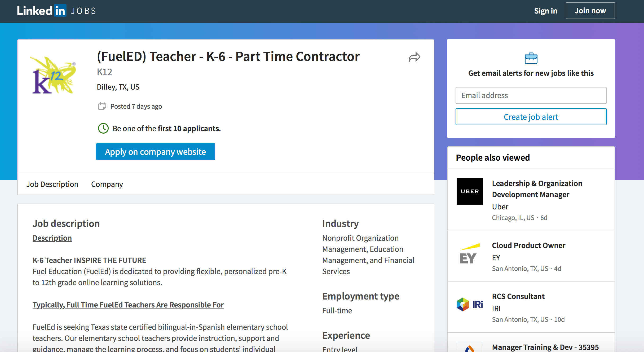
Task: Click the K12 company name link
Action: click(x=104, y=72)
